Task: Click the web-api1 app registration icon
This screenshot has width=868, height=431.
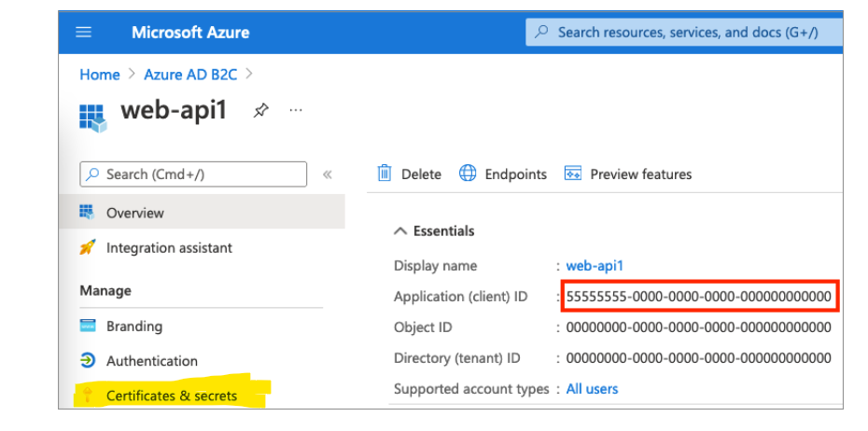Action: tap(92, 118)
